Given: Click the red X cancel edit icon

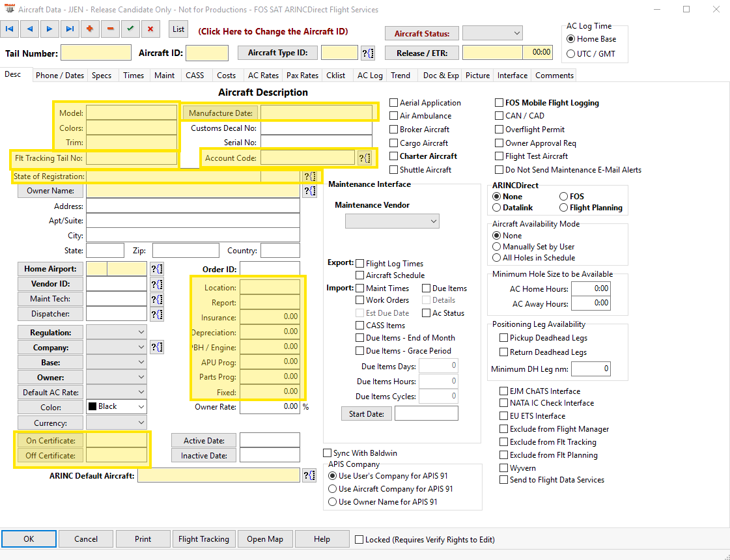Looking at the screenshot, I should (x=150, y=29).
